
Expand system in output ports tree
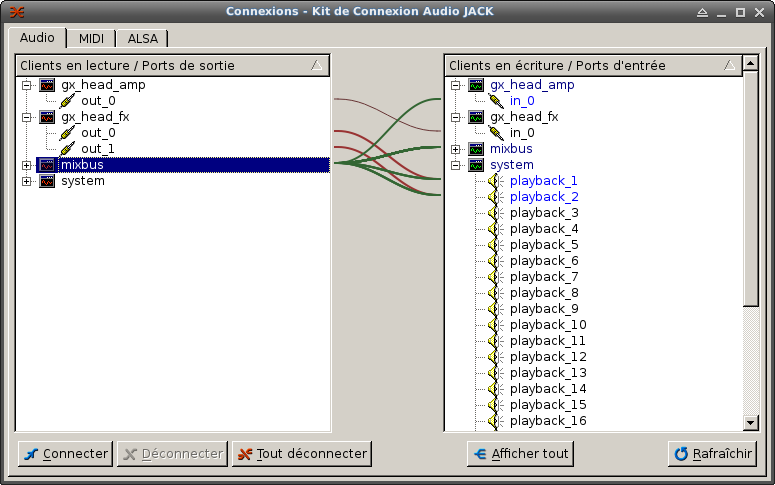pyautogui.click(x=27, y=181)
